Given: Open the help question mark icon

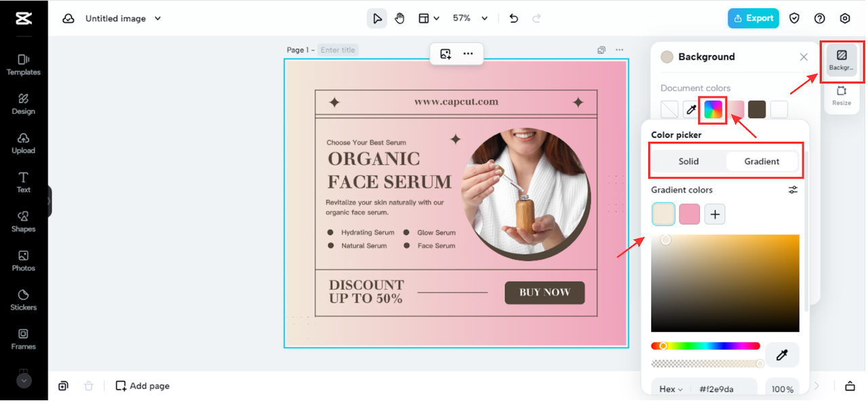Looking at the screenshot, I should coord(820,18).
